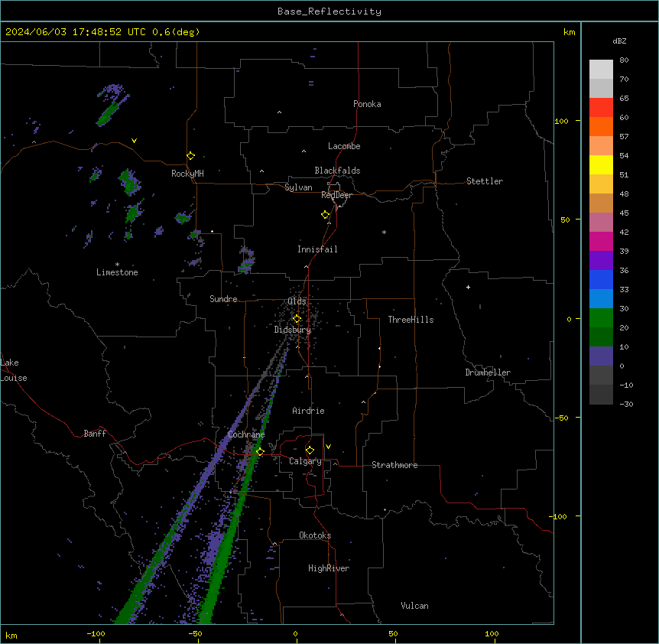Screen dimensions: 659x644
Task: Click the Drumheller label
Action: coord(488,372)
